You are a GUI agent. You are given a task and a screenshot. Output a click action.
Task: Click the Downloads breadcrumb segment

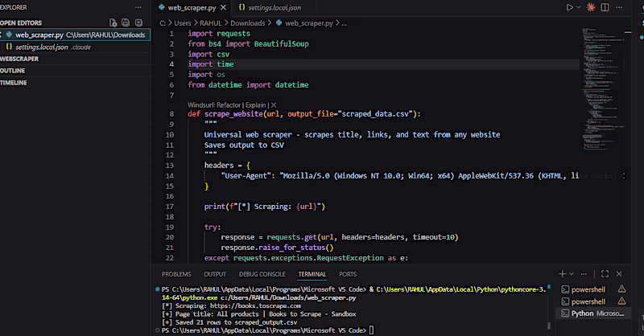tap(248, 23)
